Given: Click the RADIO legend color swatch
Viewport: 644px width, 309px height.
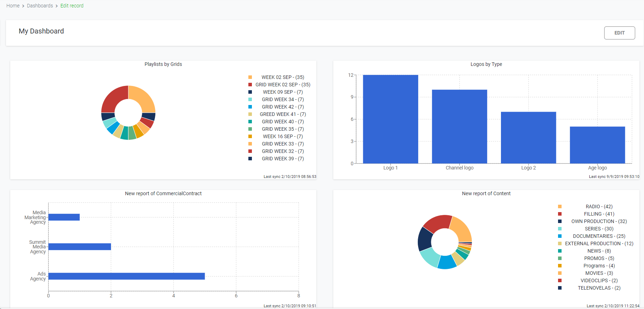Looking at the screenshot, I should point(560,206).
